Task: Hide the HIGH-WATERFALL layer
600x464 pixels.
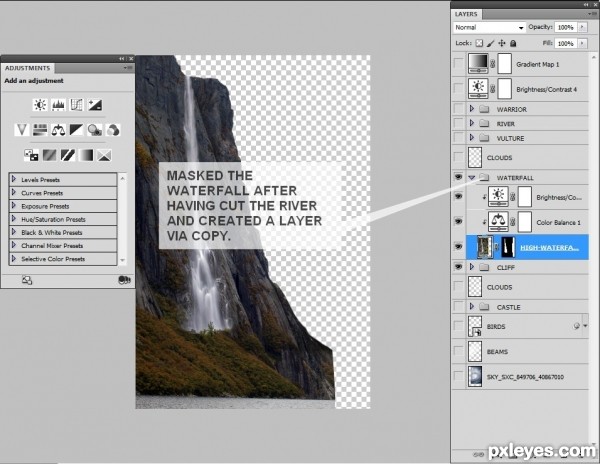Action: [458, 247]
